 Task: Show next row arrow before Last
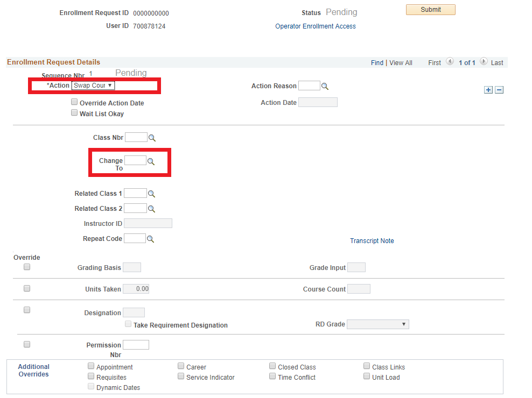[x=484, y=61]
